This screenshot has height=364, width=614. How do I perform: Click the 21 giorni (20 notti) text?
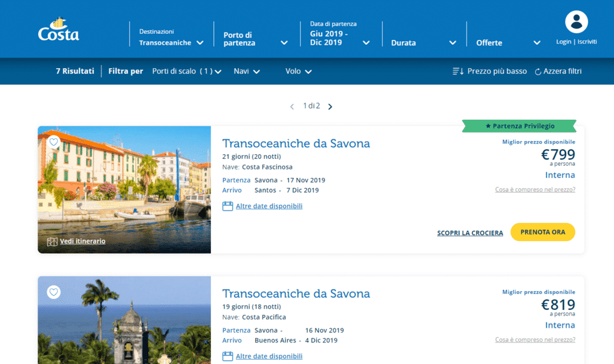[x=251, y=157]
